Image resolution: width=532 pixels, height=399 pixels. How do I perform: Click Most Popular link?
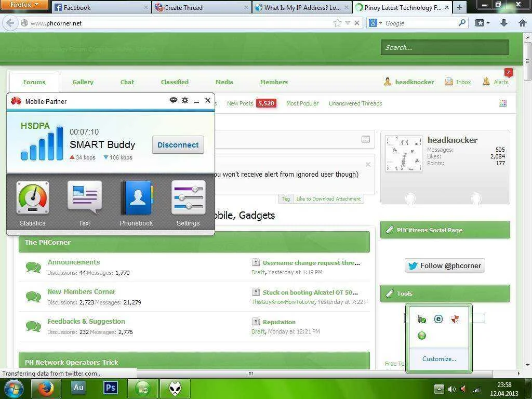(302, 103)
